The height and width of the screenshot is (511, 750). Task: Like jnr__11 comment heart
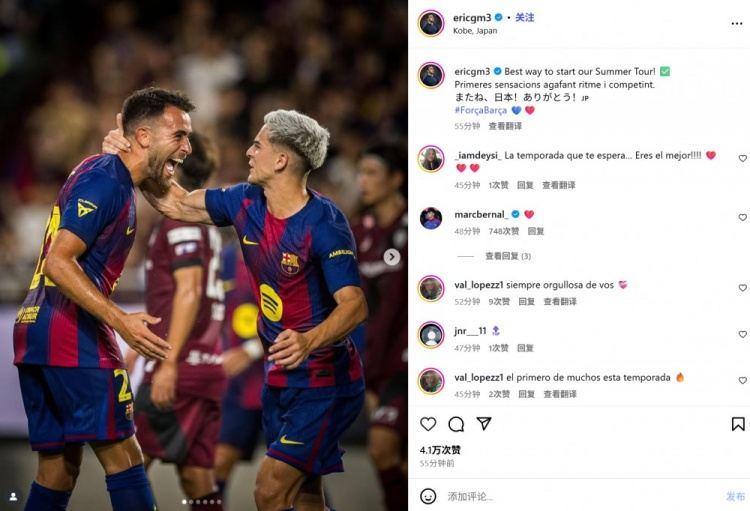742,334
